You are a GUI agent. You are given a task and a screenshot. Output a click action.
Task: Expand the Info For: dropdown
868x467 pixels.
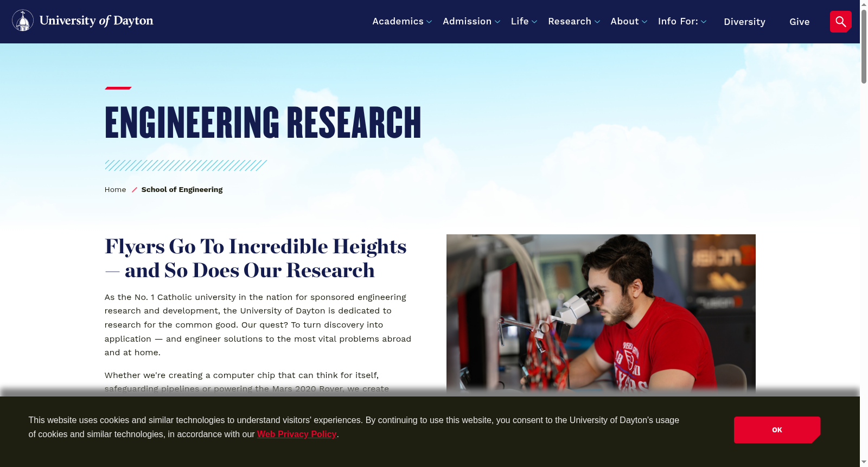(682, 22)
